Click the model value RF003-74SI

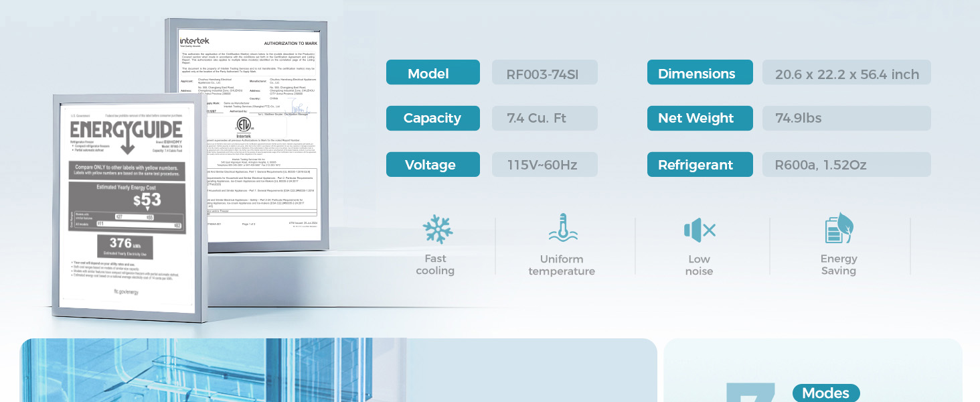coord(542,74)
